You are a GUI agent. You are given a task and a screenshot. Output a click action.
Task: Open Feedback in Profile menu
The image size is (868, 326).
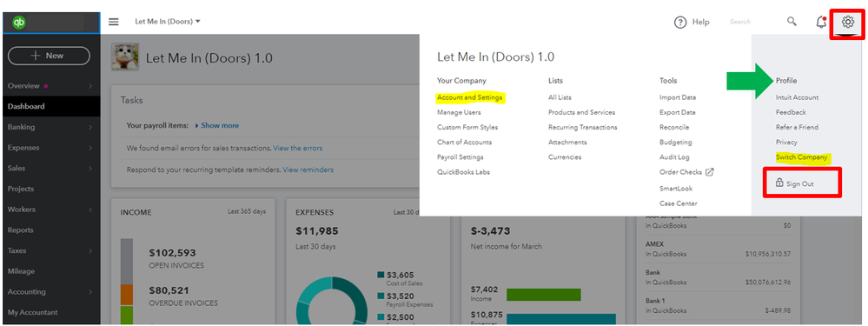point(791,112)
